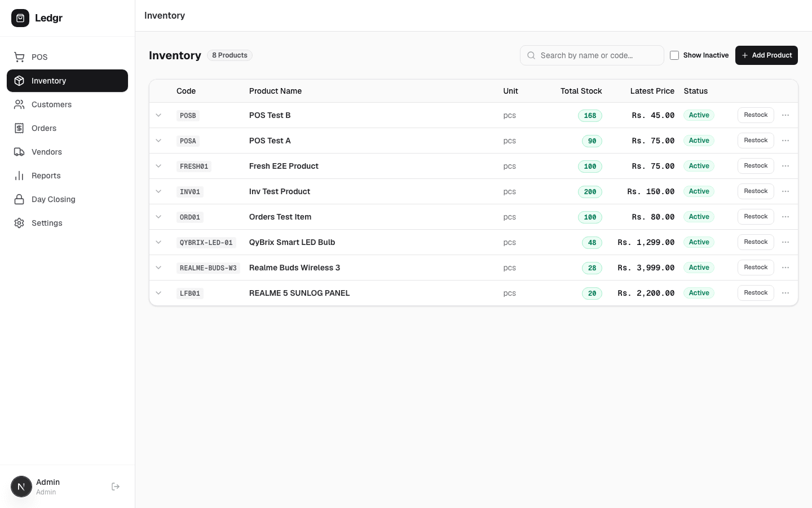Click the FRESH01 code tag
The height and width of the screenshot is (508, 812).
(x=194, y=167)
